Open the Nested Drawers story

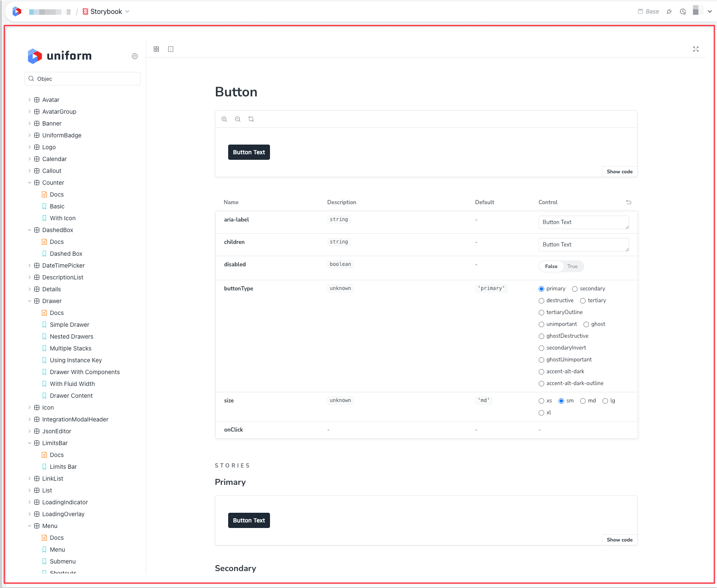coord(71,336)
